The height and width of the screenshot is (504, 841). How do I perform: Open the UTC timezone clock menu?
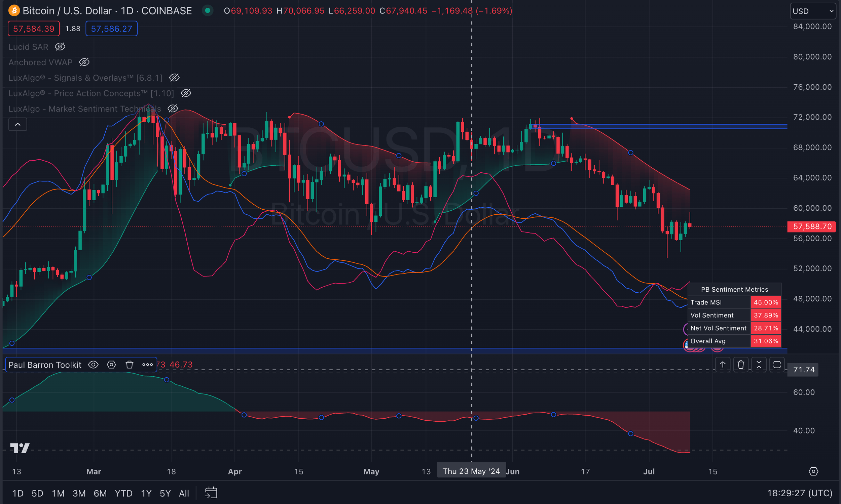tap(799, 493)
